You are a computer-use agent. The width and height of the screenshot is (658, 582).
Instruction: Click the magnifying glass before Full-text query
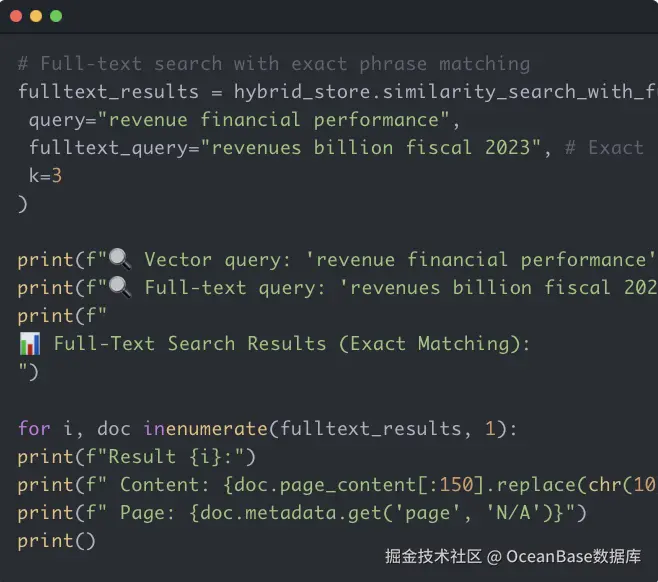click(120, 288)
